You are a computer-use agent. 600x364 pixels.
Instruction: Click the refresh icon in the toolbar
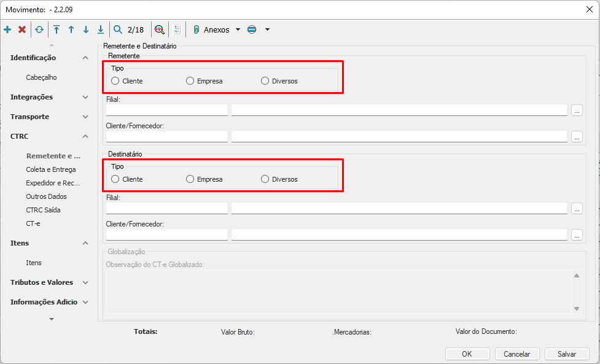39,29
